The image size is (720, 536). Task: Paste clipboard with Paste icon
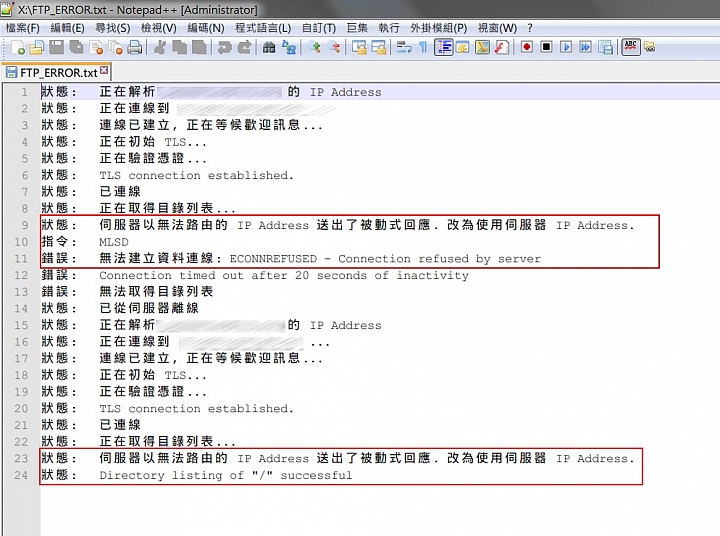click(x=199, y=47)
